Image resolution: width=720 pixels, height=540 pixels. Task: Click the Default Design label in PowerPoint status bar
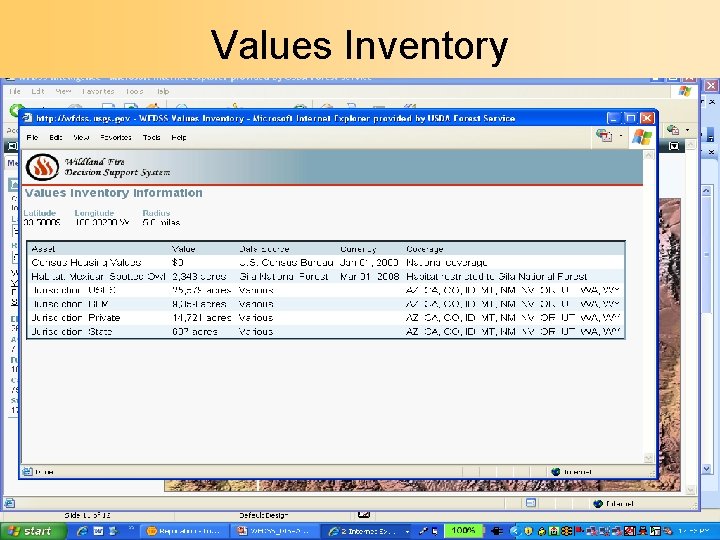coord(264,515)
